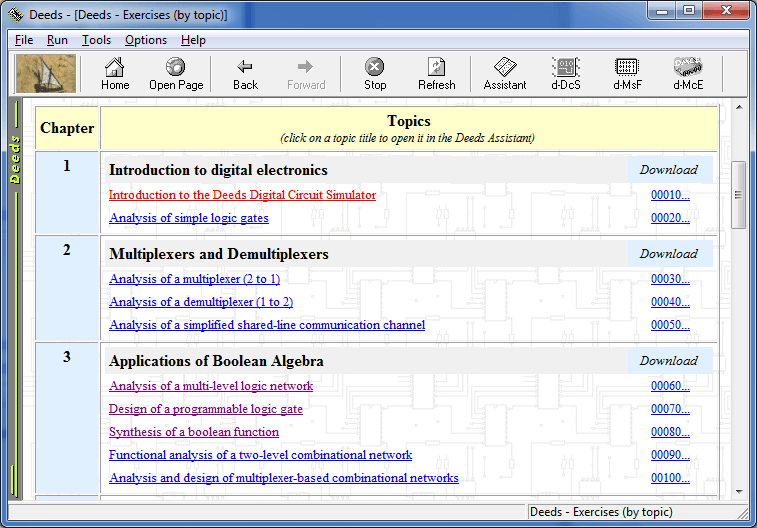Open the Deeds Assistant tool
Viewport: 757px width, 528px height.
pyautogui.click(x=505, y=74)
